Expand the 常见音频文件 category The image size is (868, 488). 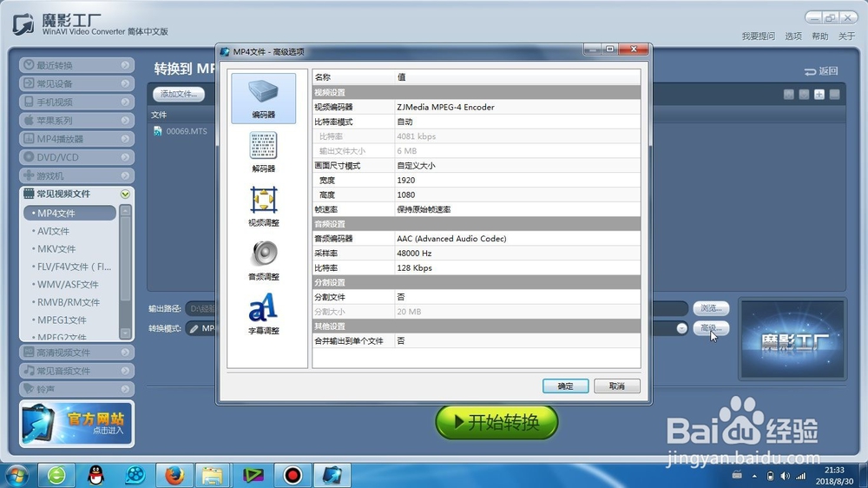pyautogui.click(x=77, y=371)
